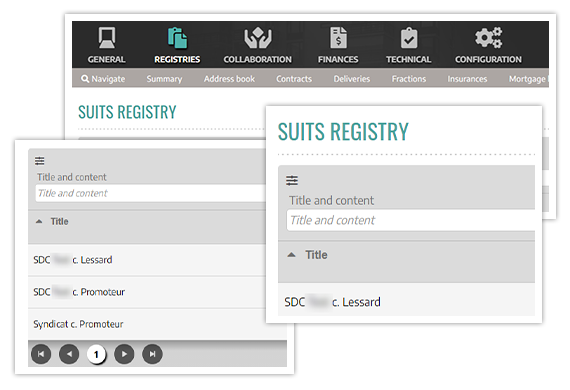Open the Summary submenu item
Viewport: 570px width, 390px height.
tap(164, 79)
